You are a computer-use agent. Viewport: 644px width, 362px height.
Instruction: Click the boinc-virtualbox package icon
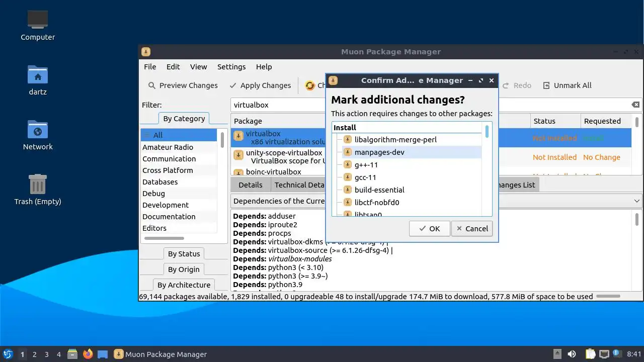pos(238,172)
